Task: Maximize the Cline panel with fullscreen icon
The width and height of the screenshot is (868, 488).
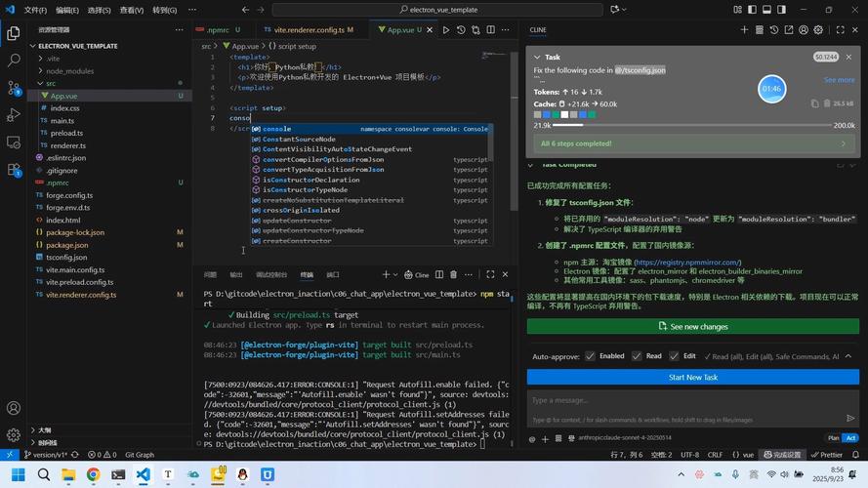Action: (841, 30)
